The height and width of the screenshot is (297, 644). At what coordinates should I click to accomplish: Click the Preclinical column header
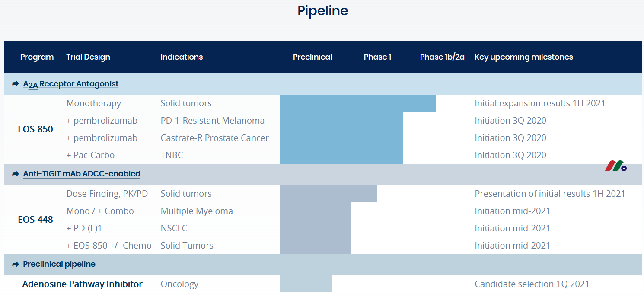coord(312,57)
